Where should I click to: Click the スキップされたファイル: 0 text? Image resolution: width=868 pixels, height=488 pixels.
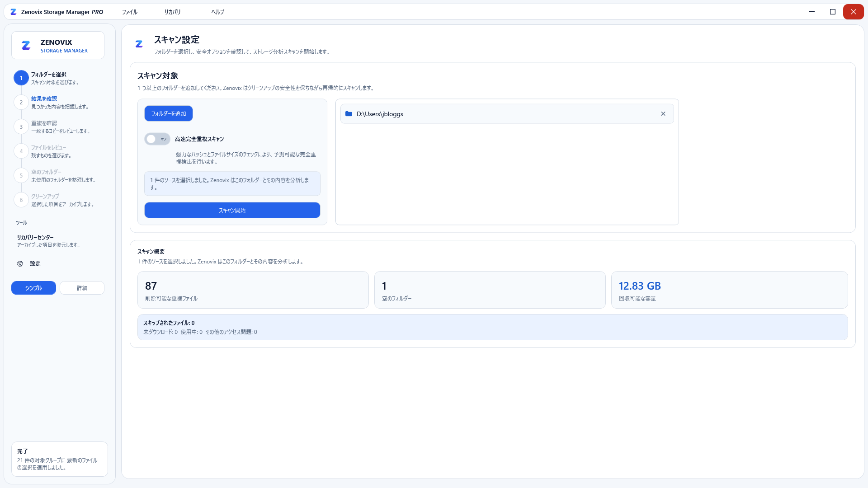[169, 323]
